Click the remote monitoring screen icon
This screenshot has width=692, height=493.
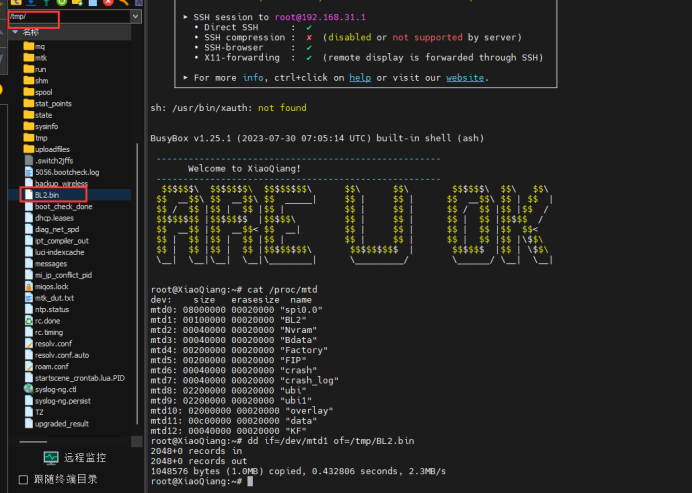pyautogui.click(x=51, y=457)
